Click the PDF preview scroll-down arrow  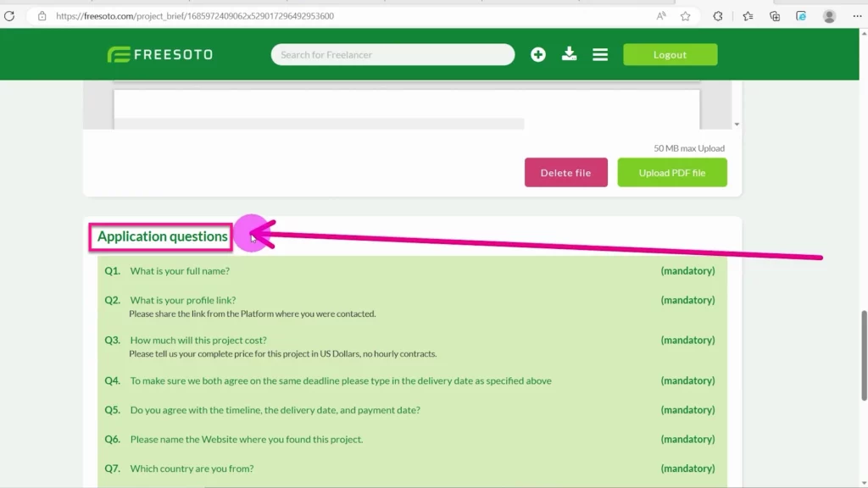click(x=737, y=124)
